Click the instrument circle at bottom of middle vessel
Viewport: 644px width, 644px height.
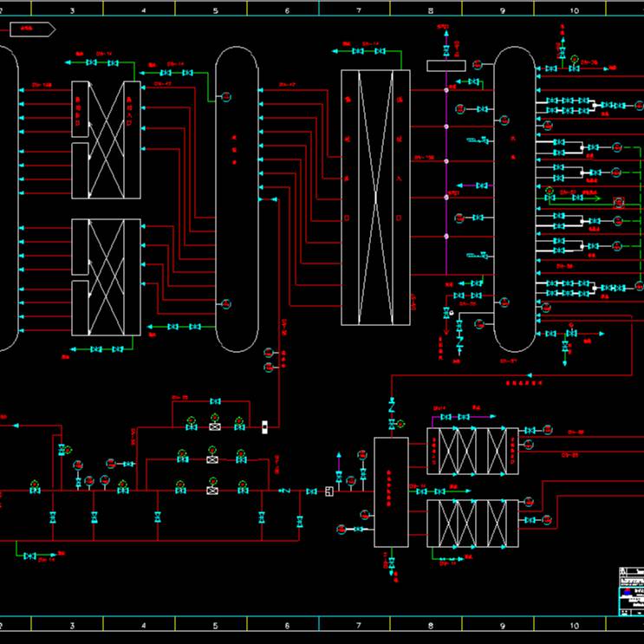click(x=225, y=304)
